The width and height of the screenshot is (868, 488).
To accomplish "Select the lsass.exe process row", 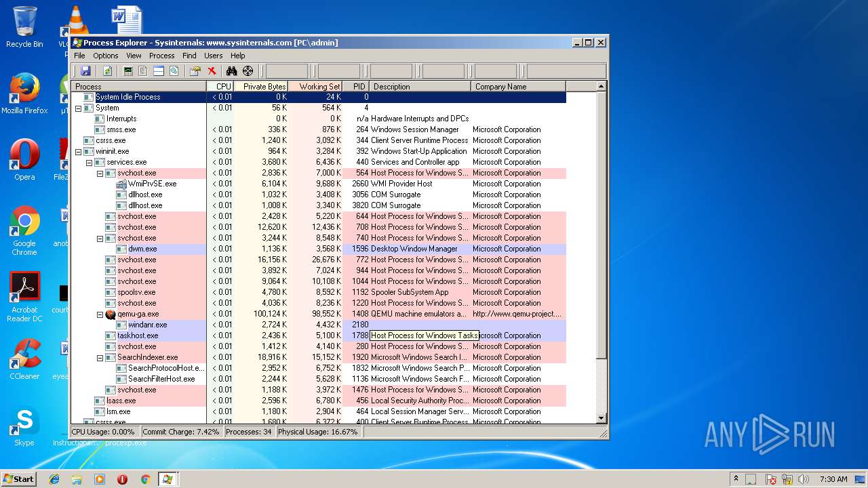I will tap(319, 401).
